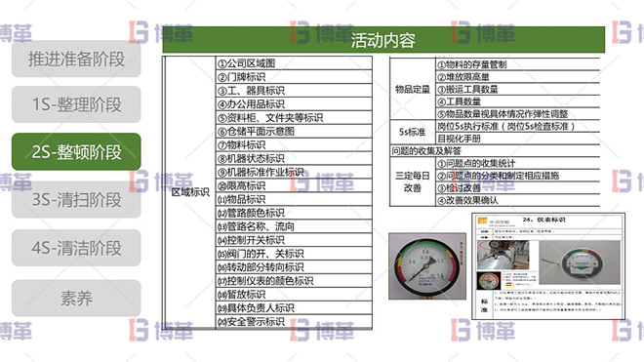This screenshot has width=644, height=362.
Task: Select the 推进准备阶段 stage button
Action: click(76, 59)
